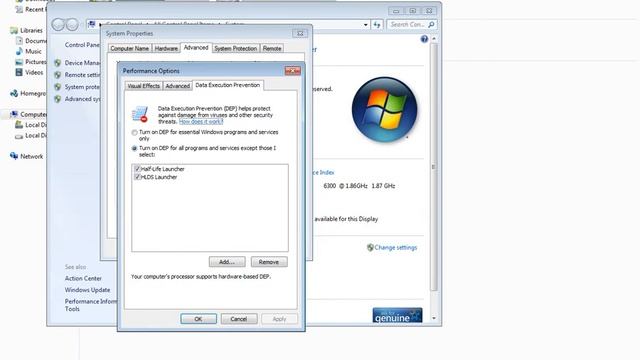Open Computer Name tab in System Properties

tap(130, 49)
